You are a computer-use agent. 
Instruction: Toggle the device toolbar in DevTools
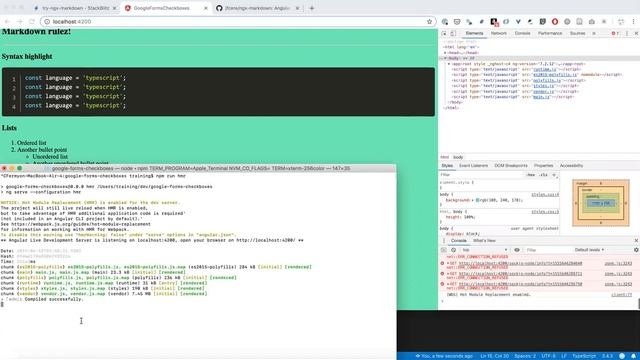pos(453,33)
